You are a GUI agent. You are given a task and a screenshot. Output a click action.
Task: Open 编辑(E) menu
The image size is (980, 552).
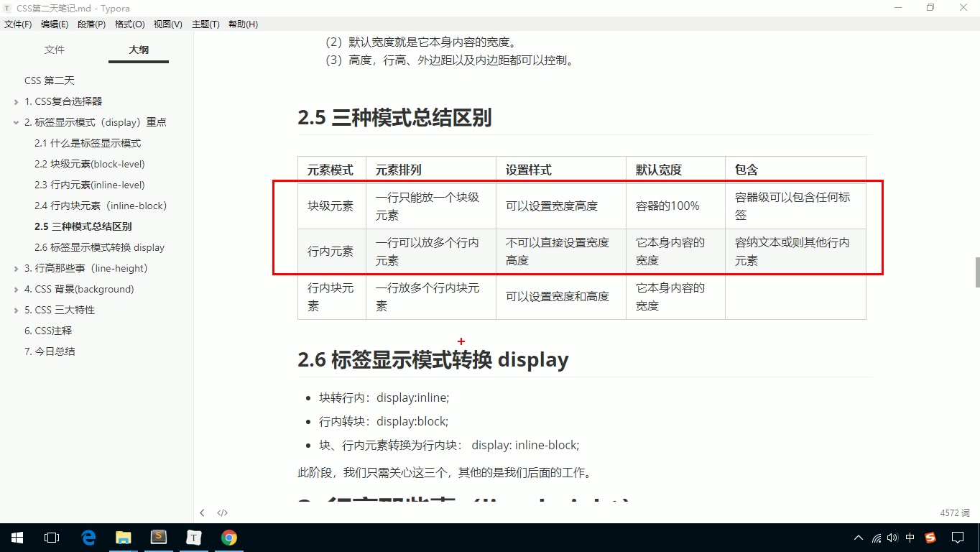[x=55, y=24]
